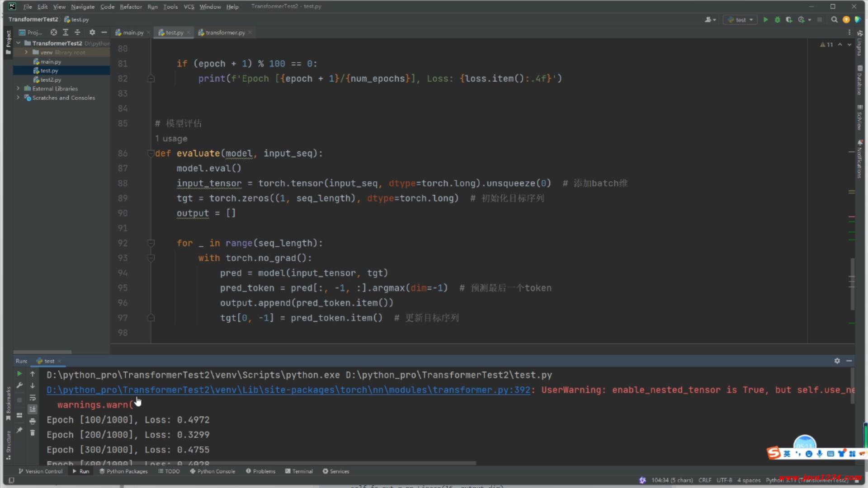
Task: Run test with coverage icon
Action: click(x=789, y=19)
